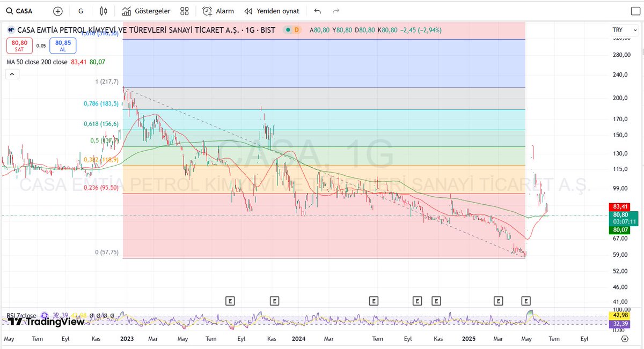Click the AL 80,85 buy button
The height and width of the screenshot is (349, 644).
63,46
